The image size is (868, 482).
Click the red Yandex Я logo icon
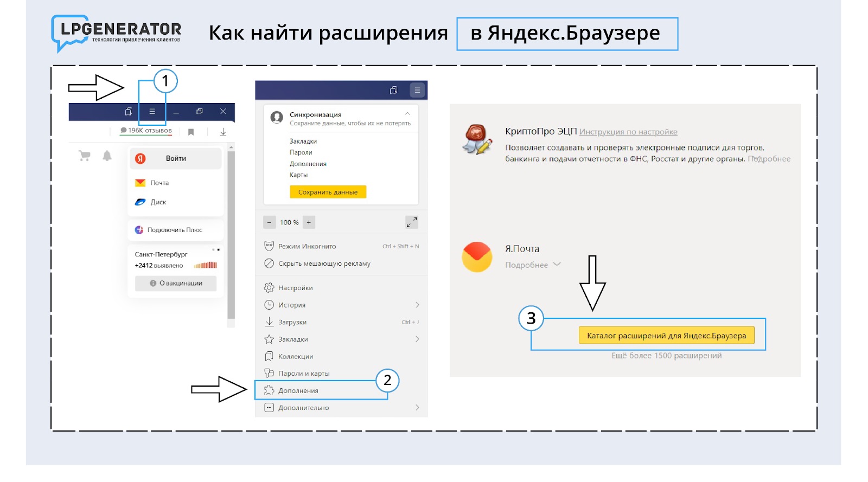[141, 158]
